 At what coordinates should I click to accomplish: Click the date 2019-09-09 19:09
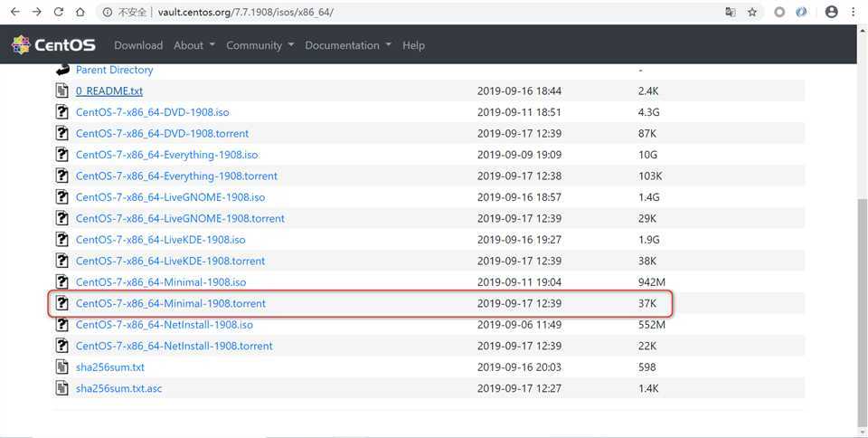[x=519, y=155]
